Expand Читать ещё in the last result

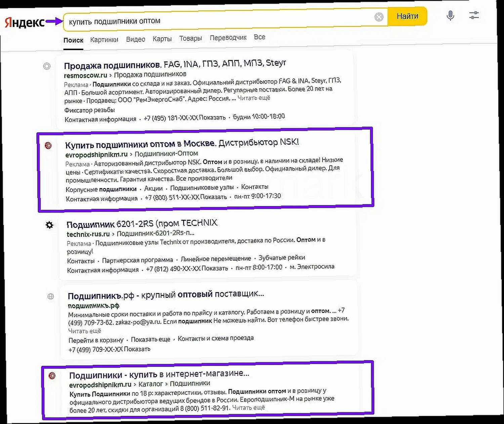248,408
